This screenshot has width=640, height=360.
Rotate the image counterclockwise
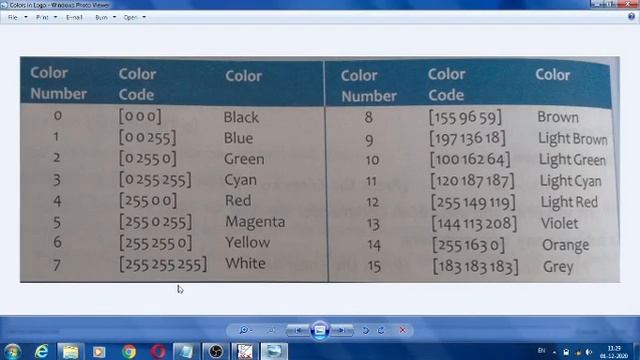366,330
